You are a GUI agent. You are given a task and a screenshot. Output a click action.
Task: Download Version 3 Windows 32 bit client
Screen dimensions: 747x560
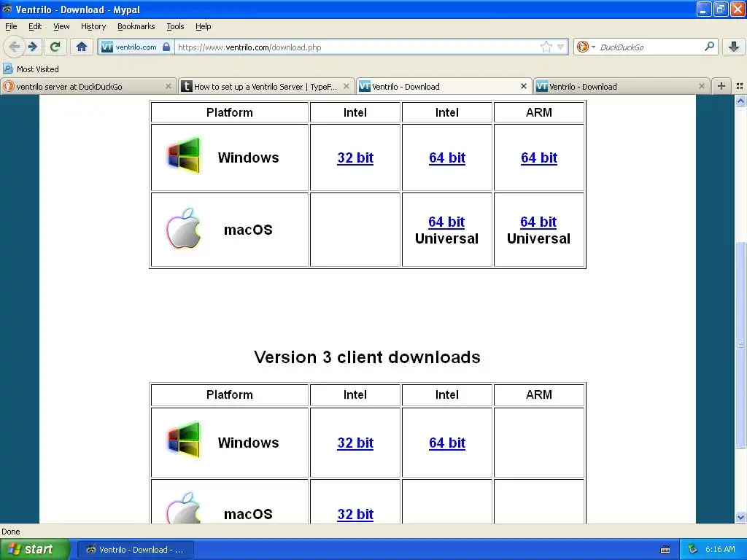355,443
